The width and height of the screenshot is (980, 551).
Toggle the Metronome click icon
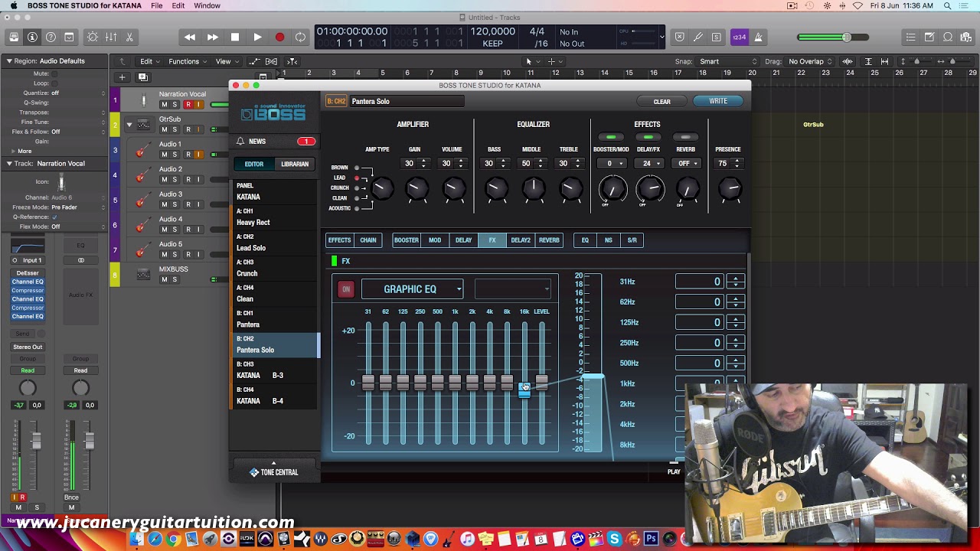758,37
